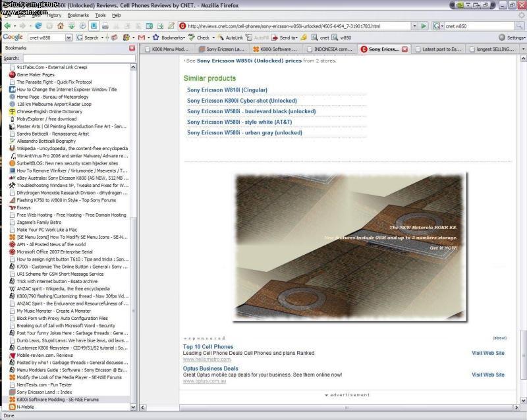This screenshot has width=527, height=420.
Task: Switch to the INDONESIA corn... tab
Action: (330, 49)
